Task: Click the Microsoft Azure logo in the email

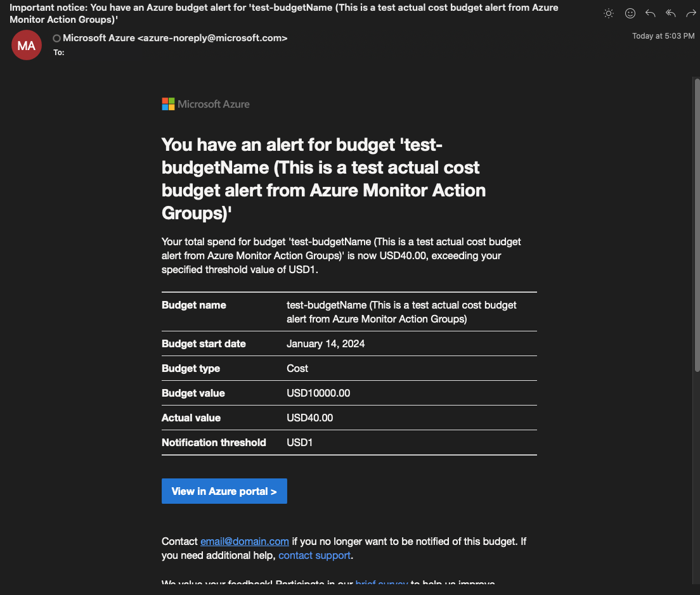Action: tap(206, 104)
